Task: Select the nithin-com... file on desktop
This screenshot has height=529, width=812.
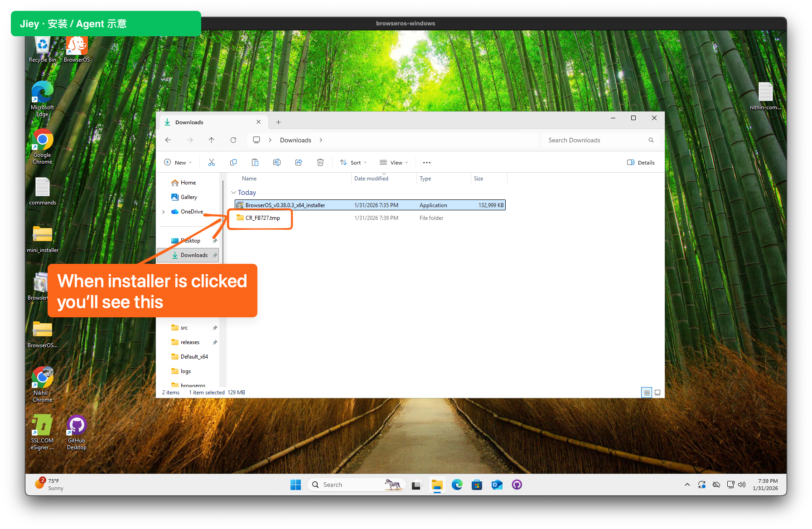Action: pos(765,96)
